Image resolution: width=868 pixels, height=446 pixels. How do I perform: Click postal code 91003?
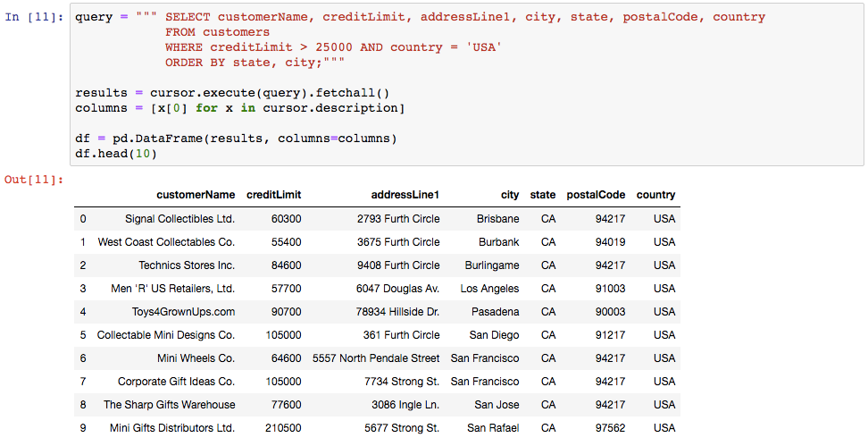tap(611, 289)
